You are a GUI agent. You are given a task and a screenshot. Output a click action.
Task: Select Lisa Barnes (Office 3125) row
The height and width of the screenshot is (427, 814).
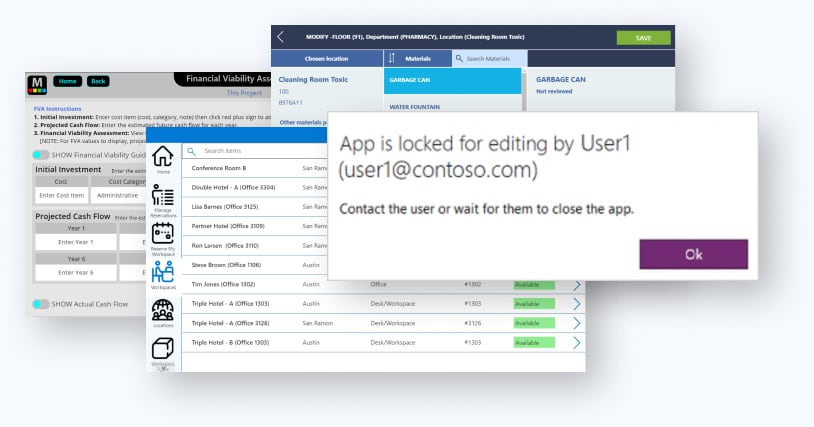click(254, 206)
